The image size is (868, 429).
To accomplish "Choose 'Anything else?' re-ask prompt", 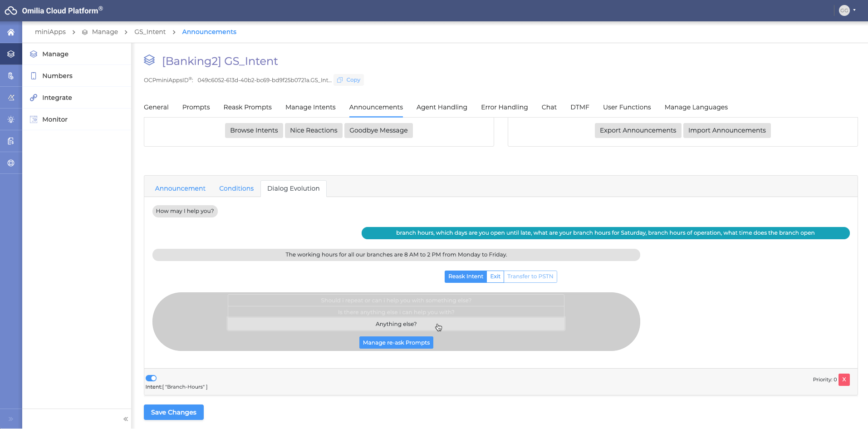I will (x=396, y=324).
